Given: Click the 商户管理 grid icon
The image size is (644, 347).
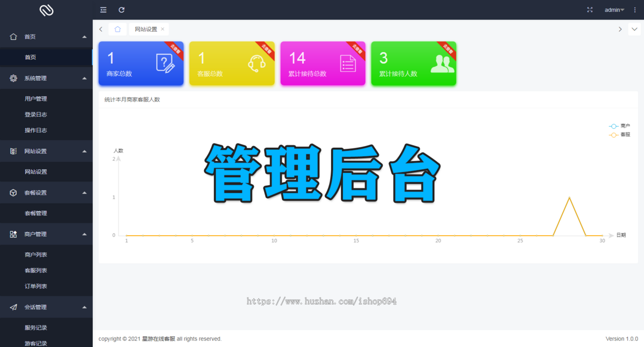Looking at the screenshot, I should pos(12,234).
